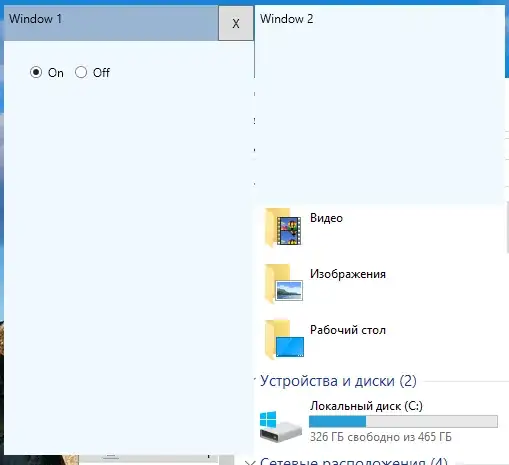
Task: Open the Видео folder icon
Action: point(283,227)
